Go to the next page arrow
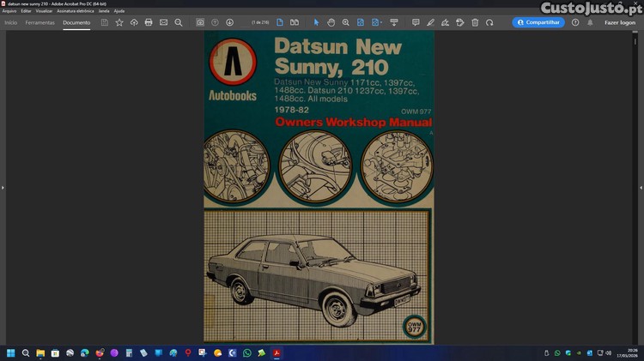Screen dimensions: 644x361 pyautogui.click(x=229, y=22)
